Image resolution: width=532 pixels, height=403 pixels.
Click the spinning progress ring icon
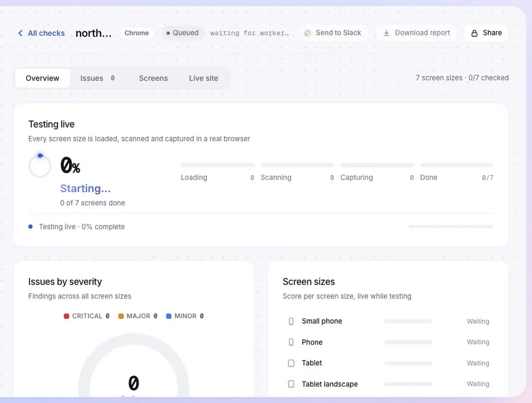(40, 165)
